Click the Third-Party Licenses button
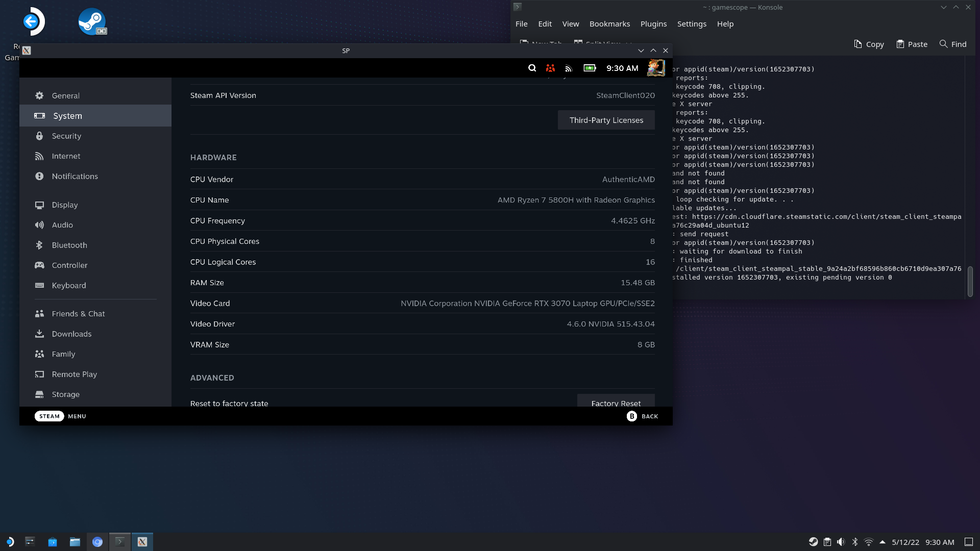Viewport: 980px width, 551px height. [x=606, y=120]
